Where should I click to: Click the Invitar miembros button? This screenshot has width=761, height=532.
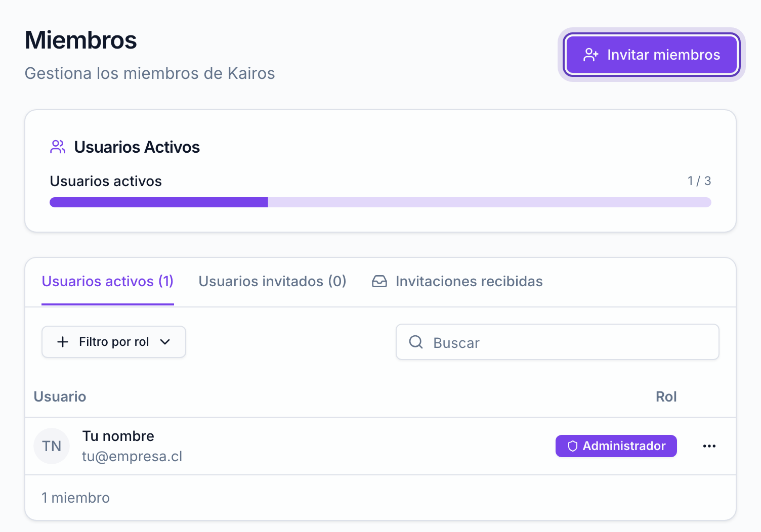(652, 55)
